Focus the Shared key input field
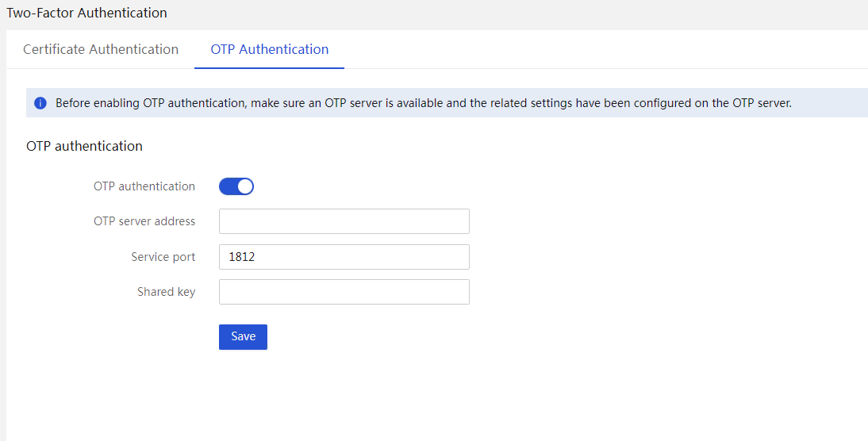868x441 pixels. 344,292
